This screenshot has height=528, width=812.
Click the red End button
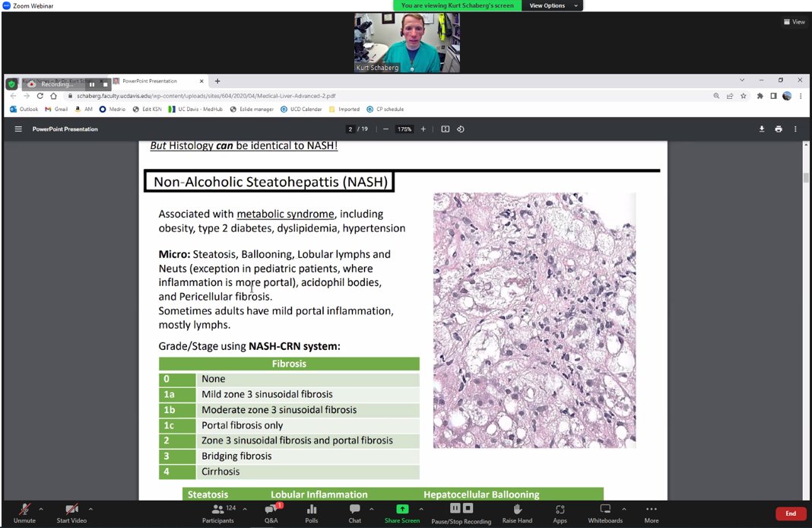click(x=790, y=514)
